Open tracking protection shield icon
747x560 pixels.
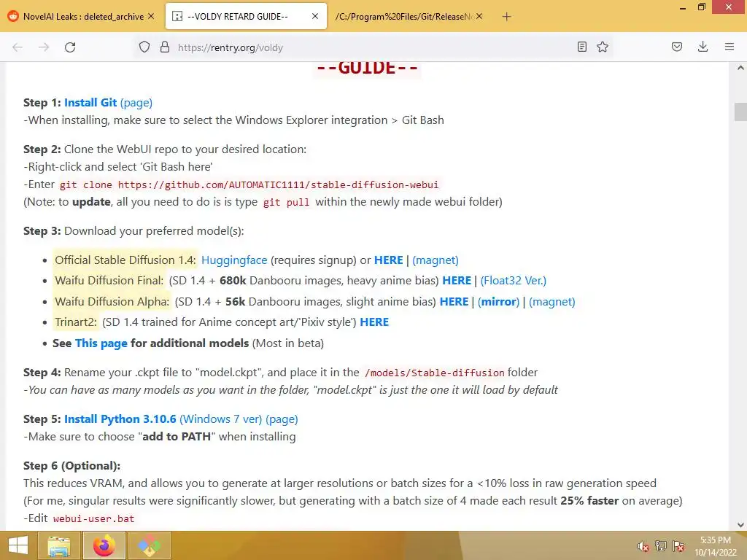tap(144, 47)
